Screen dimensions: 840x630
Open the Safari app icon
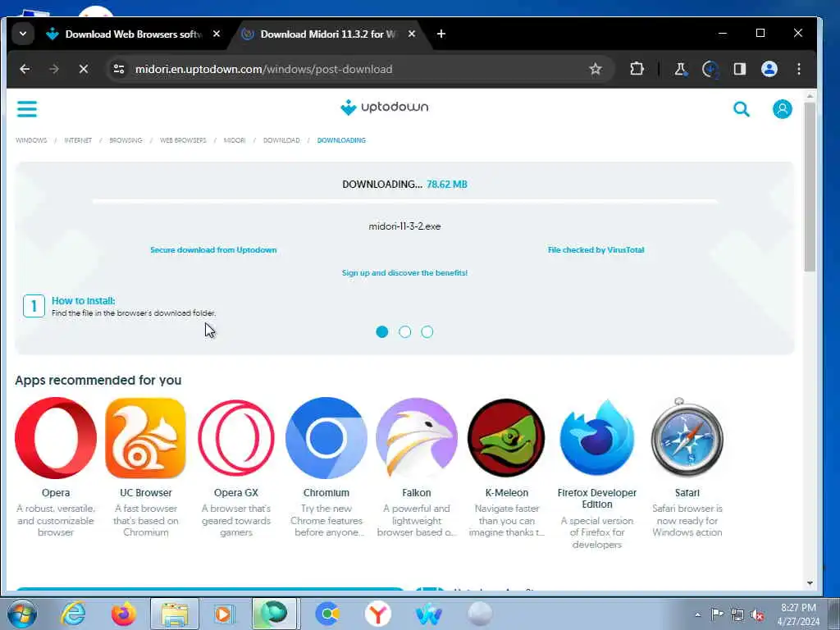(x=687, y=438)
